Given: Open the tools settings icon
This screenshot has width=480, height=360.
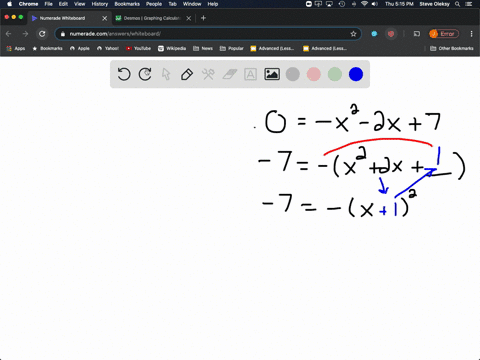Looking at the screenshot, I should click(x=208, y=74).
